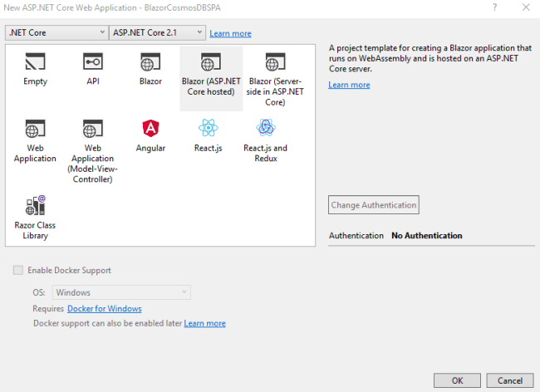Choose Blazor (Server-side in ASP.NET Core) icon
The width and height of the screenshot is (540, 392).
pyautogui.click(x=275, y=61)
